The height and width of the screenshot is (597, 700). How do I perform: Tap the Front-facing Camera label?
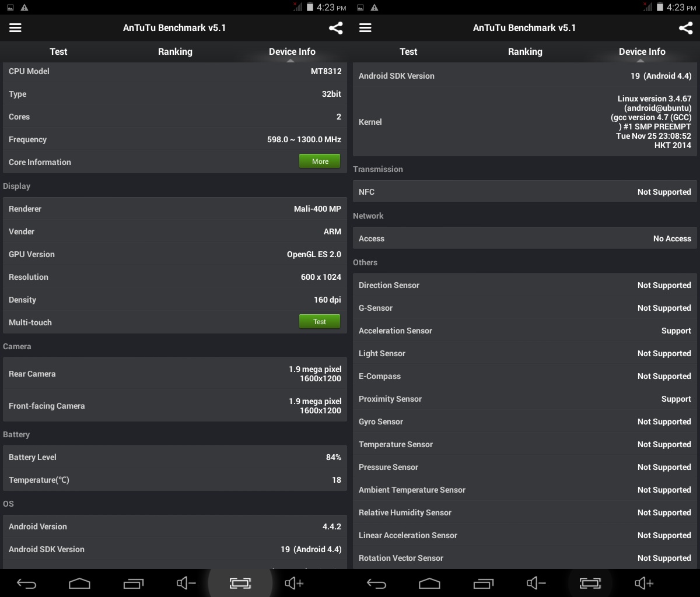tap(47, 406)
